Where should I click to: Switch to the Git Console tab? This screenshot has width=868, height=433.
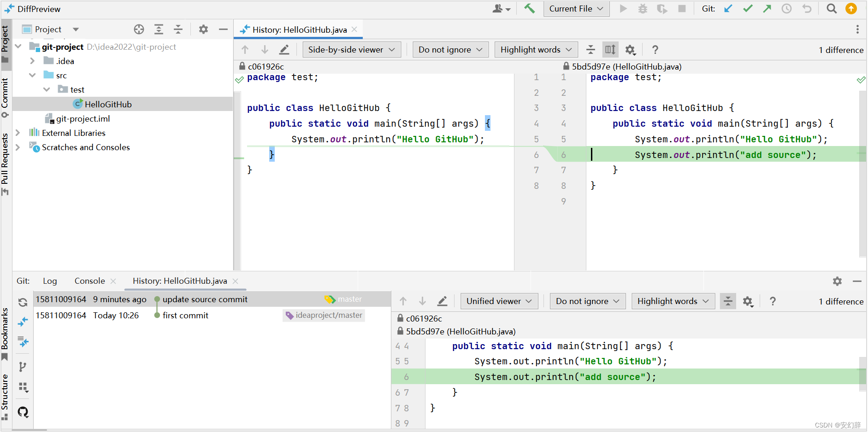tap(90, 281)
